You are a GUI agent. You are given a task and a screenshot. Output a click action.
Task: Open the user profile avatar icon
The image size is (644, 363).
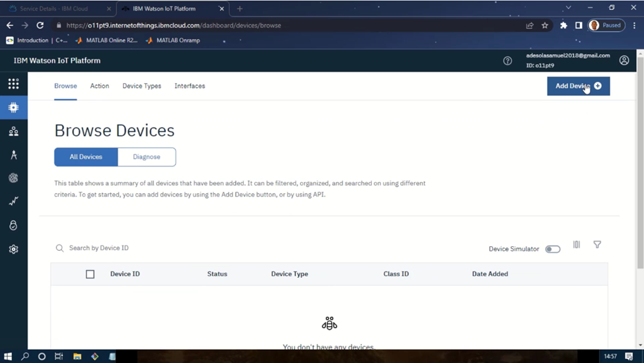(x=624, y=60)
